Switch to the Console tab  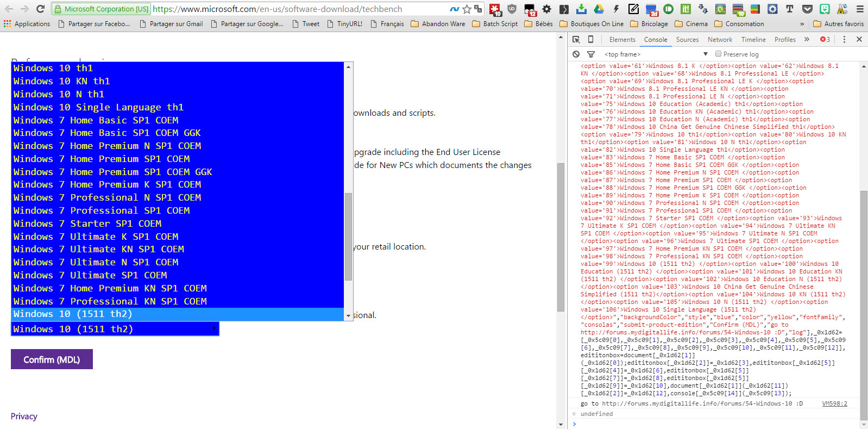(656, 40)
